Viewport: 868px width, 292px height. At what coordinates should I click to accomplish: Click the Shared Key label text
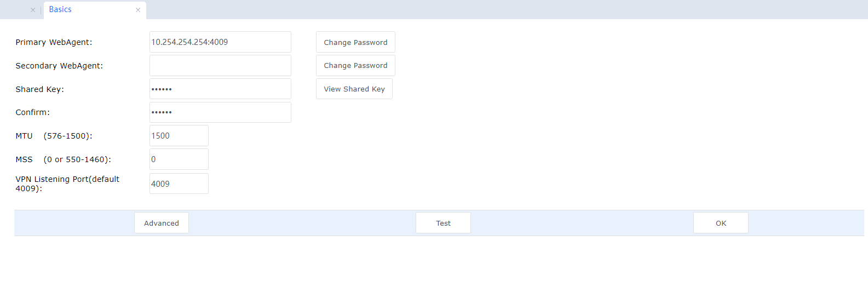[x=39, y=89]
